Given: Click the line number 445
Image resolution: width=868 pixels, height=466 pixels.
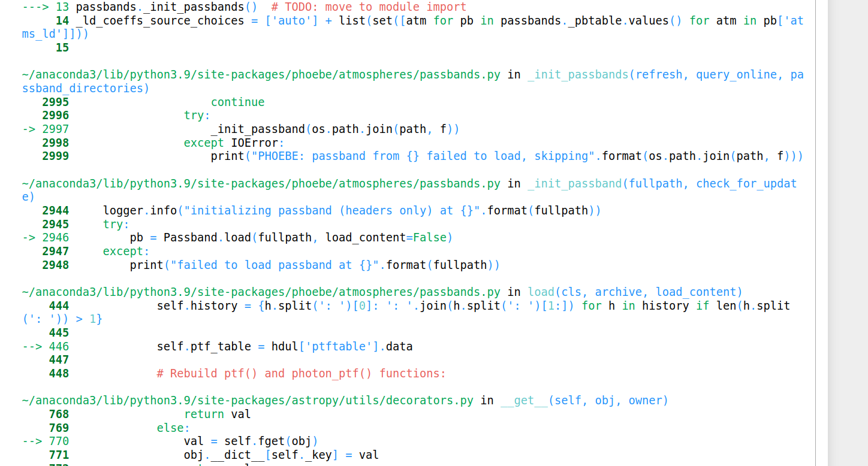Looking at the screenshot, I should tap(59, 333).
